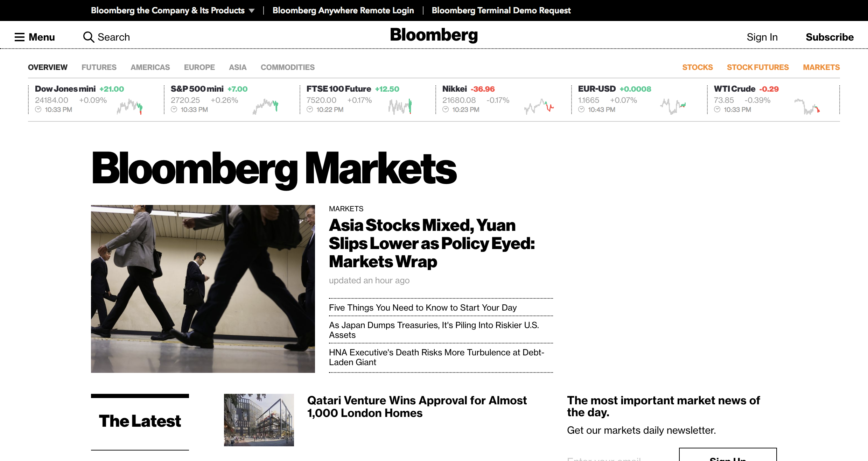Image resolution: width=868 pixels, height=461 pixels.
Task: Open the Europe markets tab
Action: pos(199,67)
